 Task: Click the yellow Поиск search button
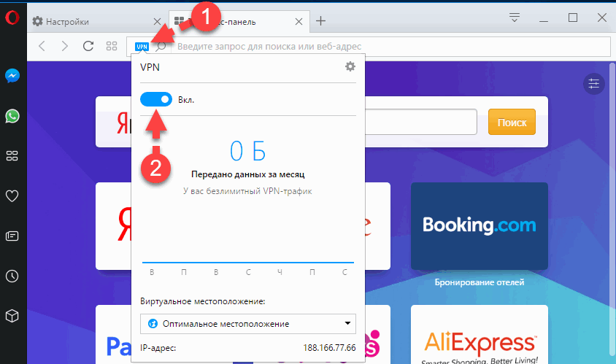click(512, 123)
